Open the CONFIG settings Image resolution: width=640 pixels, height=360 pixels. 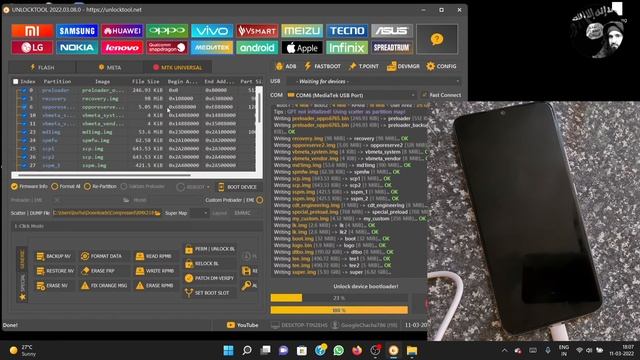(441, 66)
